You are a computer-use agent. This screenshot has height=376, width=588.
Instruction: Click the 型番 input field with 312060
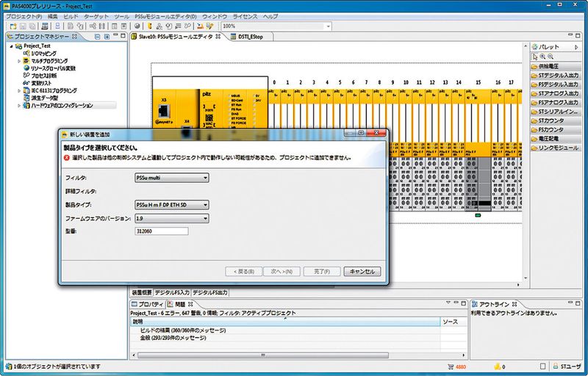(x=162, y=231)
